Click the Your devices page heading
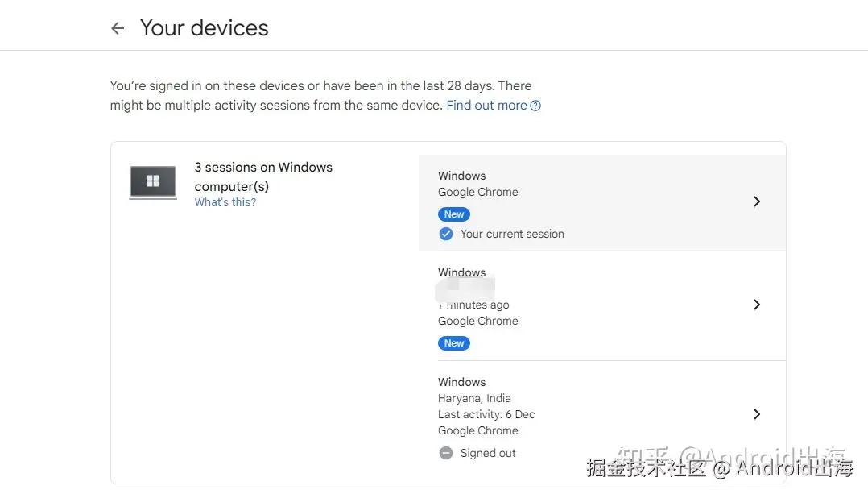This screenshot has width=868, height=494. coord(204,28)
